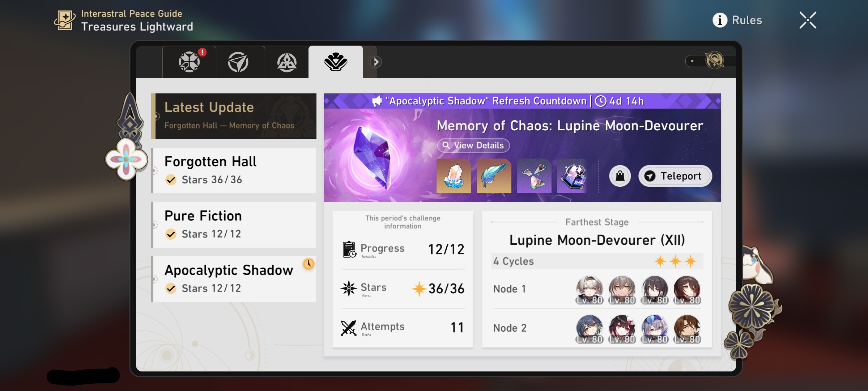Screen dimensions: 868x391
Task: Open the Rules info icon
Action: [719, 20]
